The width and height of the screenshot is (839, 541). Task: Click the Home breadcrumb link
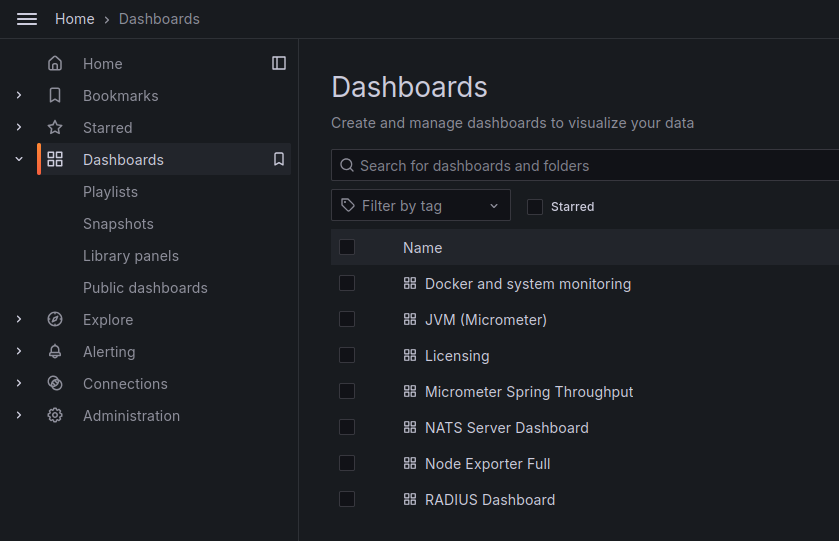coord(74,19)
